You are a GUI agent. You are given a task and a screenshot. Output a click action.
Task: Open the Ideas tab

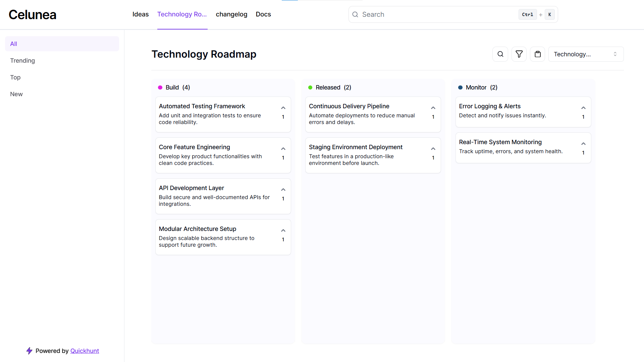point(141,14)
